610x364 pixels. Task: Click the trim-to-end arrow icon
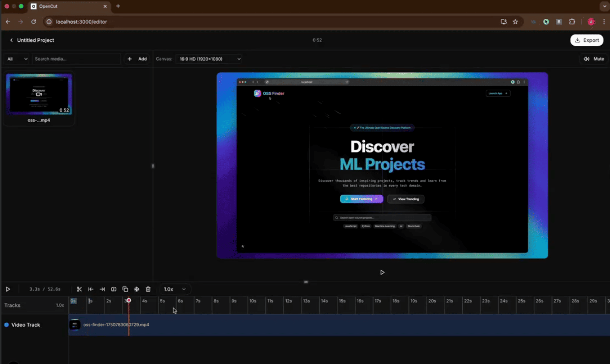[x=102, y=289]
